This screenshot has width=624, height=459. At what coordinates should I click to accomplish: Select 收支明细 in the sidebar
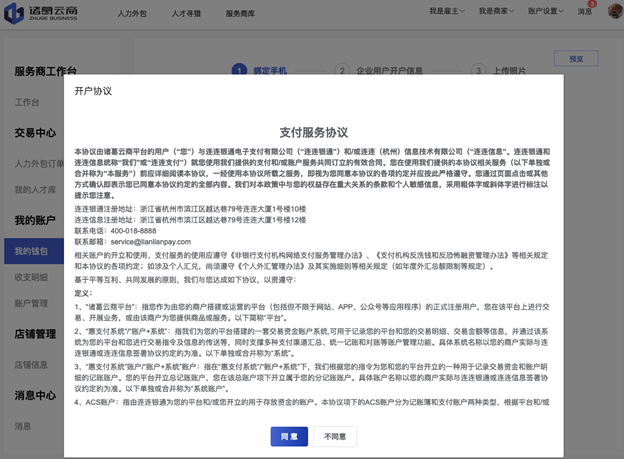(31, 277)
